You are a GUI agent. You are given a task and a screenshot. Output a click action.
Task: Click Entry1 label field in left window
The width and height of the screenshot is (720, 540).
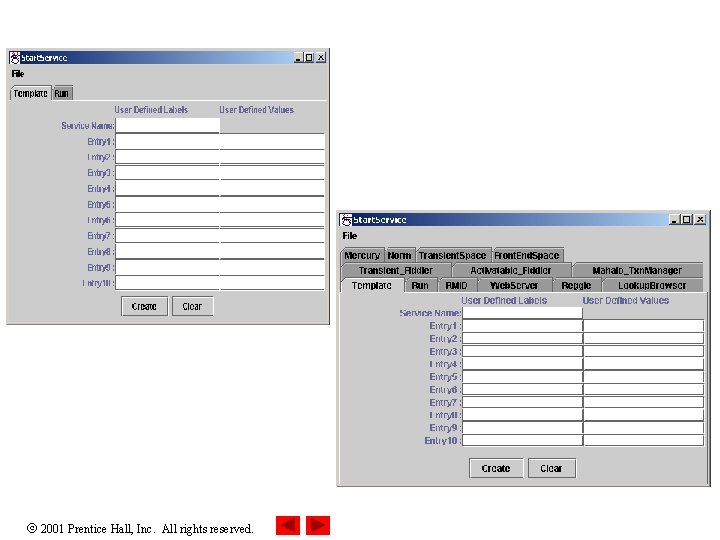(168, 141)
